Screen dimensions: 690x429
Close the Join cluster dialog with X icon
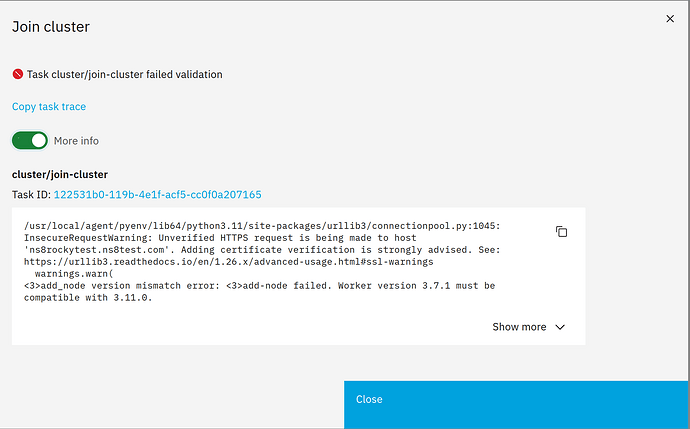(x=669, y=18)
